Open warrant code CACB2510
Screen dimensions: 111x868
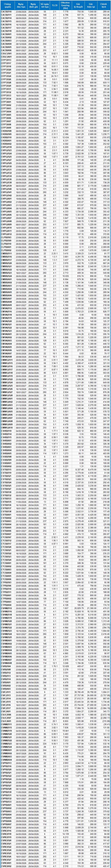pos(6,12)
